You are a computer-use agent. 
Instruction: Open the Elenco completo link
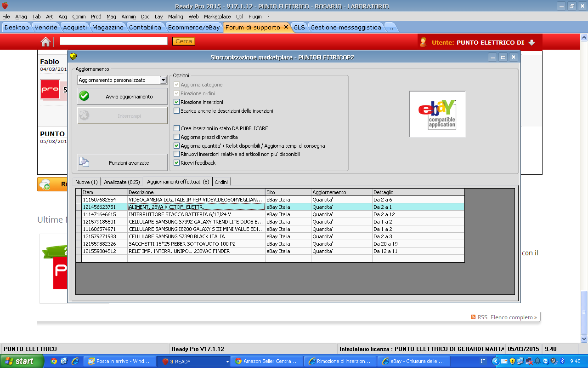(514, 317)
